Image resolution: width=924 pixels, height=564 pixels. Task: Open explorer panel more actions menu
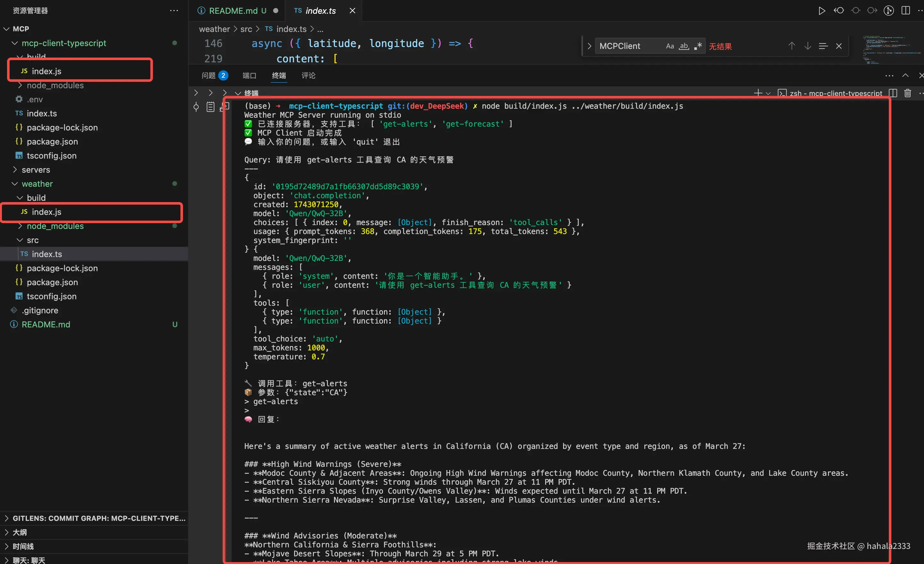coord(174,11)
